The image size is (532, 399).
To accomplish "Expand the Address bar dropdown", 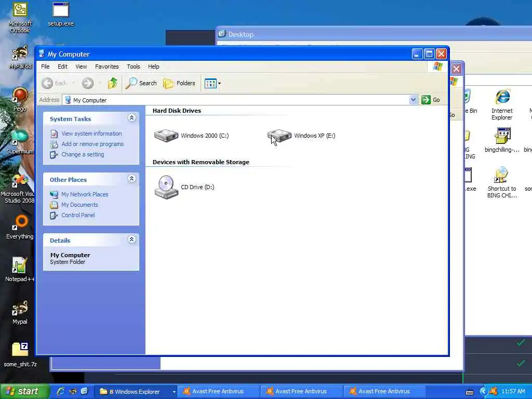I will coord(413,100).
